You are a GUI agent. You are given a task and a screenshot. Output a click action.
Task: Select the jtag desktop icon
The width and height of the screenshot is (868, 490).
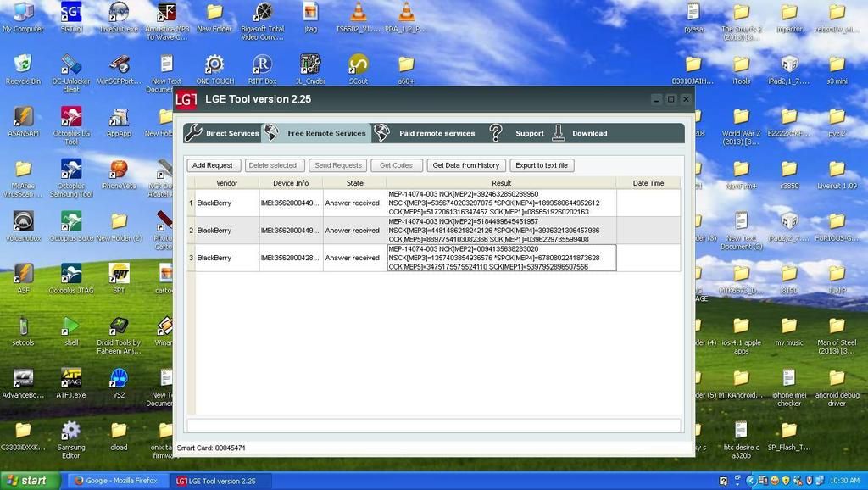coord(310,18)
